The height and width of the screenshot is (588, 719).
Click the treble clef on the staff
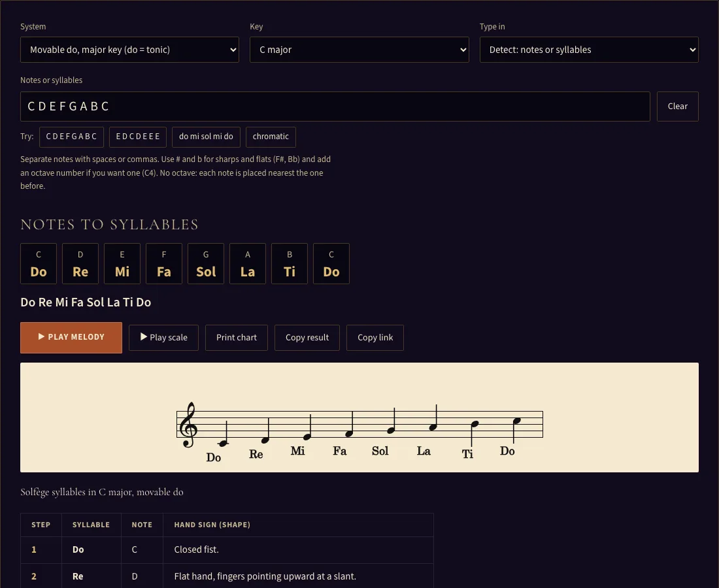point(188,425)
